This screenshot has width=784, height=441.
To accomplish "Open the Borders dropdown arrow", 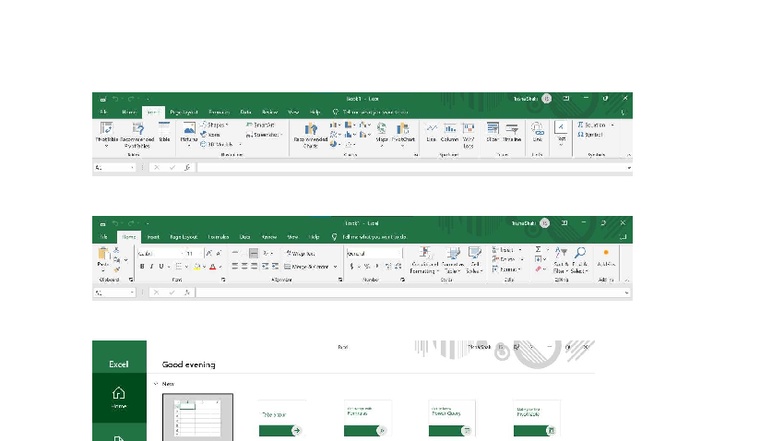I will tap(186, 266).
